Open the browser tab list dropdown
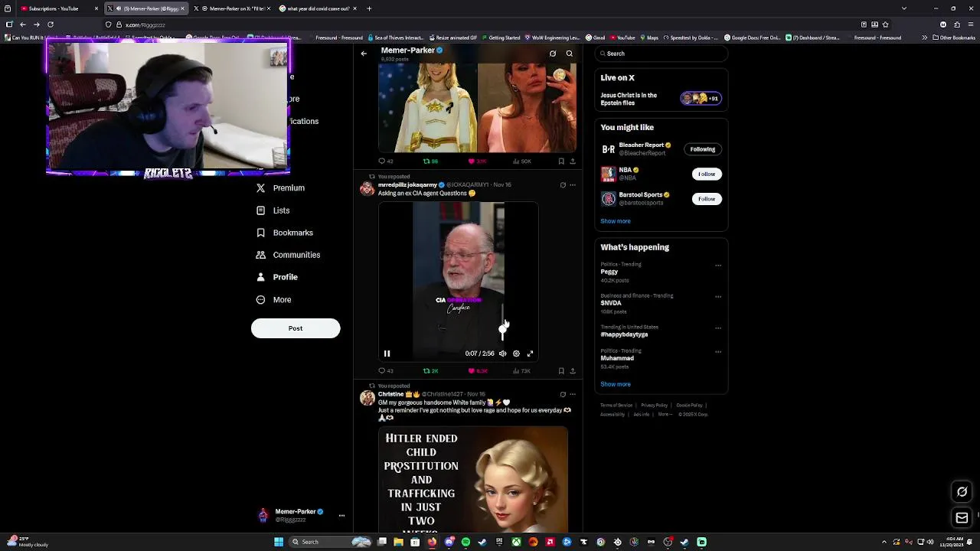 click(904, 8)
